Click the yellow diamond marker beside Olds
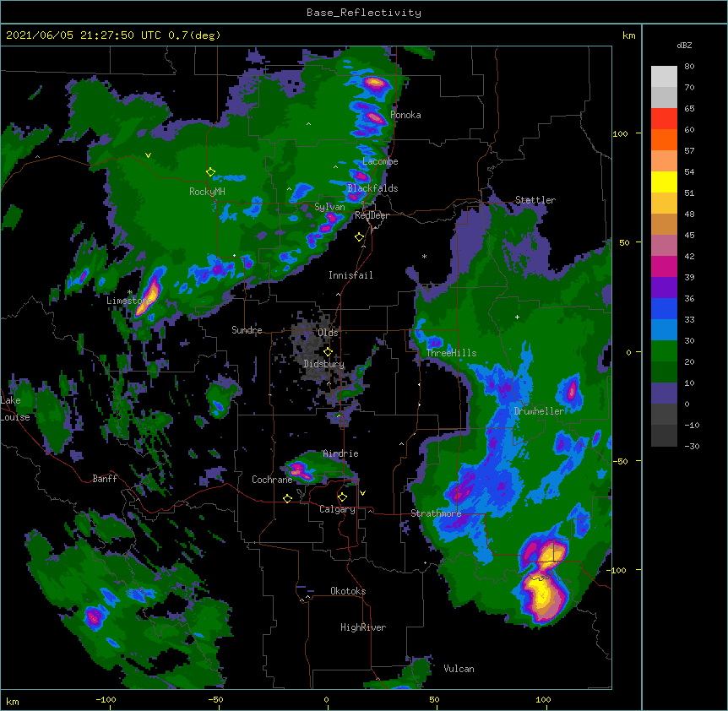Viewport: 728px width, 711px height. pyautogui.click(x=328, y=352)
